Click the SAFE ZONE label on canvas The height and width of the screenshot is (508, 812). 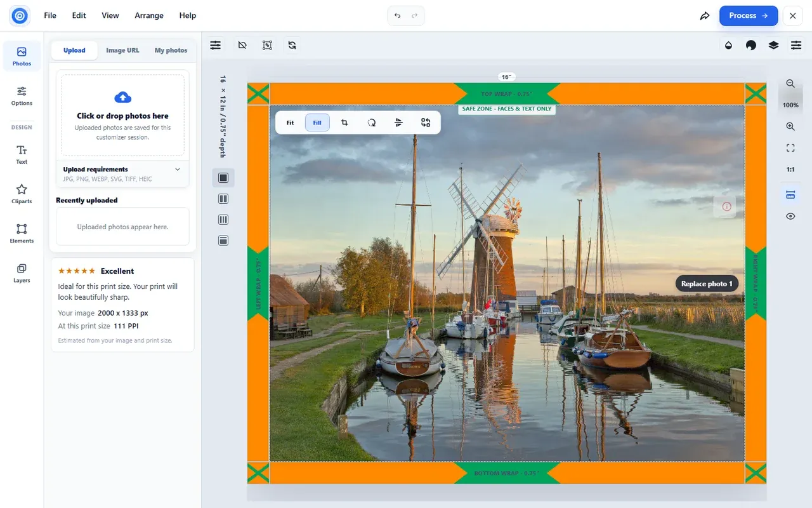point(507,109)
